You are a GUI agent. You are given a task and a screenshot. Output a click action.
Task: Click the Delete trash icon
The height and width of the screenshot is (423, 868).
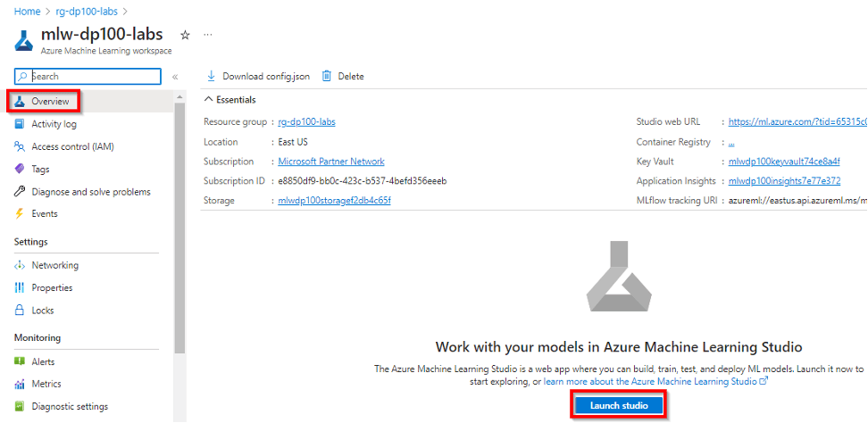click(327, 76)
